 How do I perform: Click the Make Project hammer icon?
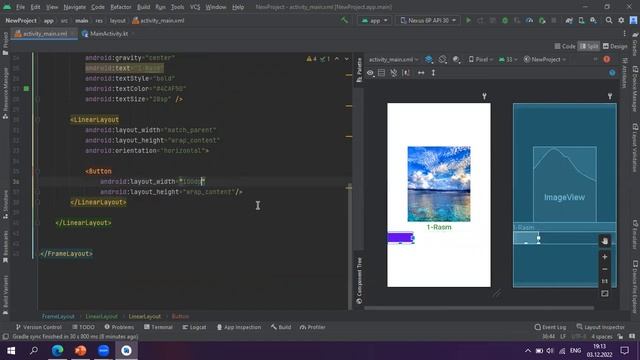(x=344, y=20)
